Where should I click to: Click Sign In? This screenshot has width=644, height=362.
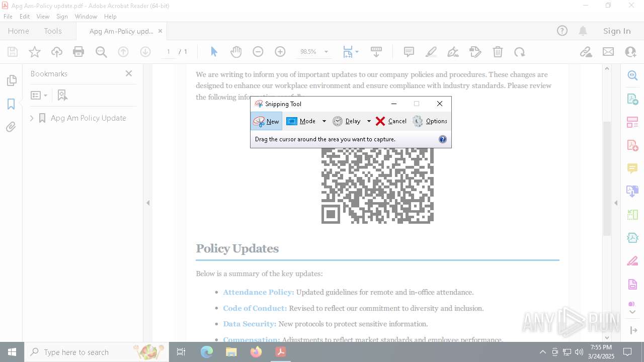point(617,31)
